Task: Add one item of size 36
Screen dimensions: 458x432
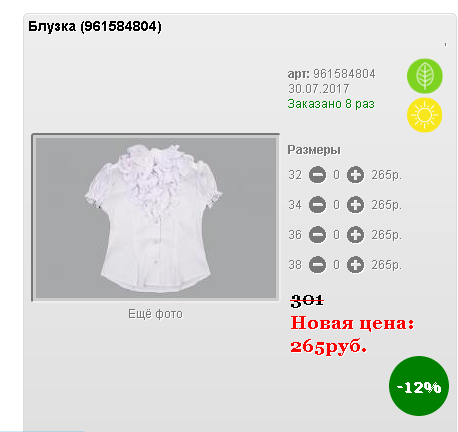Action: [x=355, y=235]
